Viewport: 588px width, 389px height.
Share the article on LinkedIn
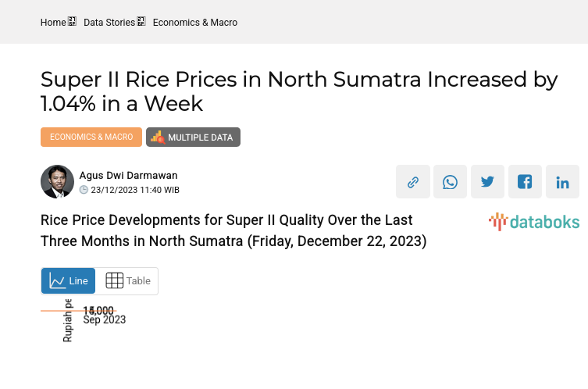563,182
